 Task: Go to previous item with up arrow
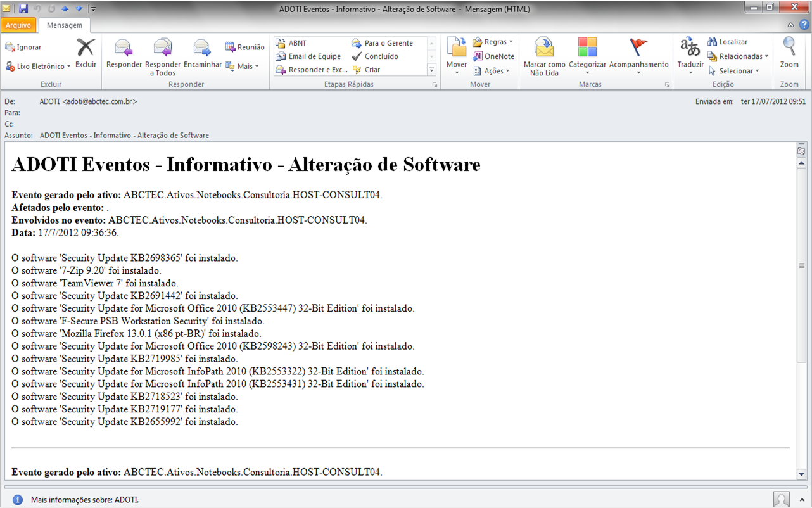(65, 9)
